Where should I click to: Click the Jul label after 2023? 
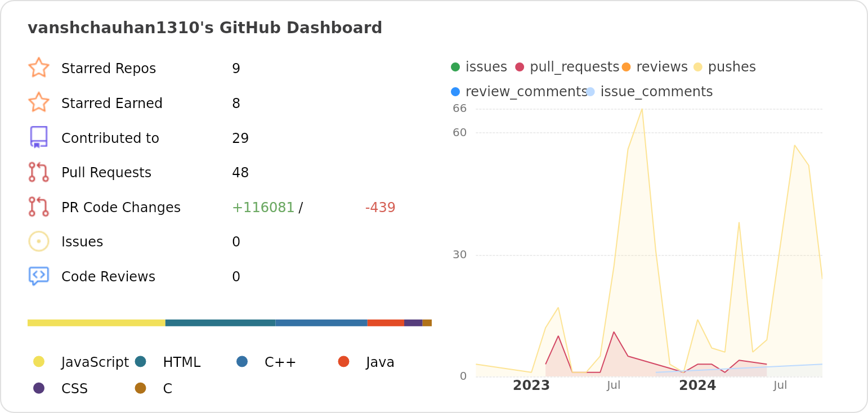coord(614,385)
